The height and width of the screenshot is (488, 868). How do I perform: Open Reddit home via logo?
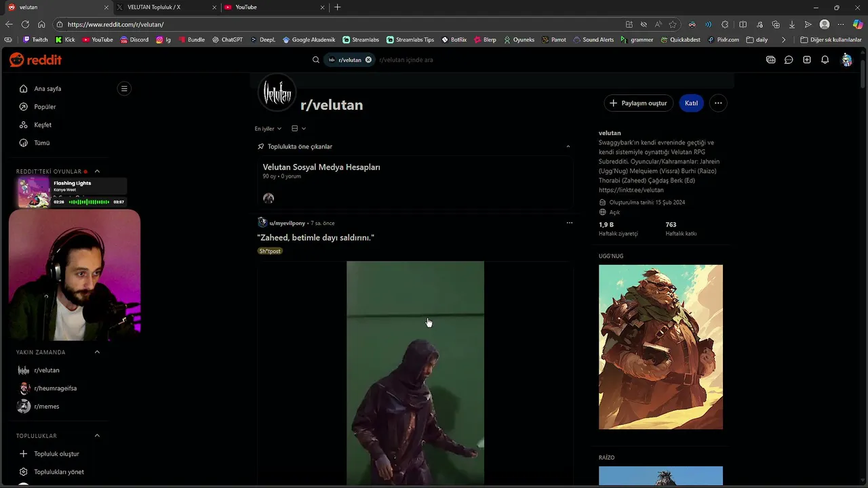(35, 60)
